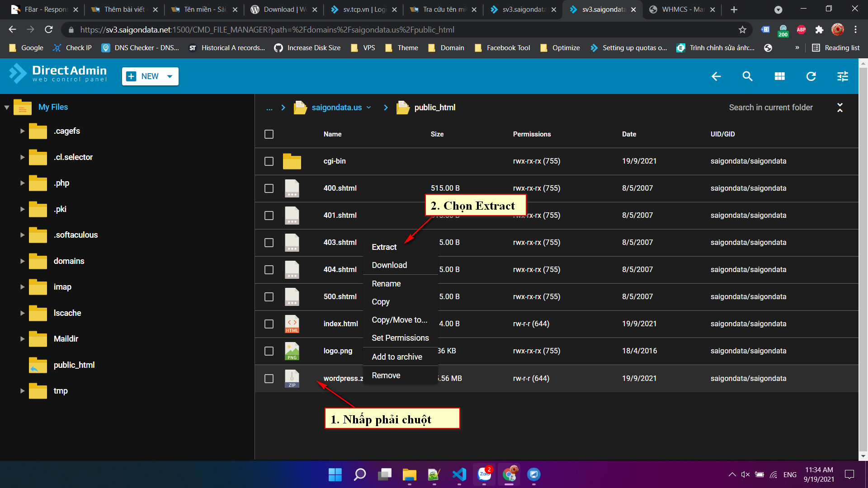Toggle the select-all checkbox in header
Image resolution: width=868 pixels, height=488 pixels.
(x=269, y=134)
